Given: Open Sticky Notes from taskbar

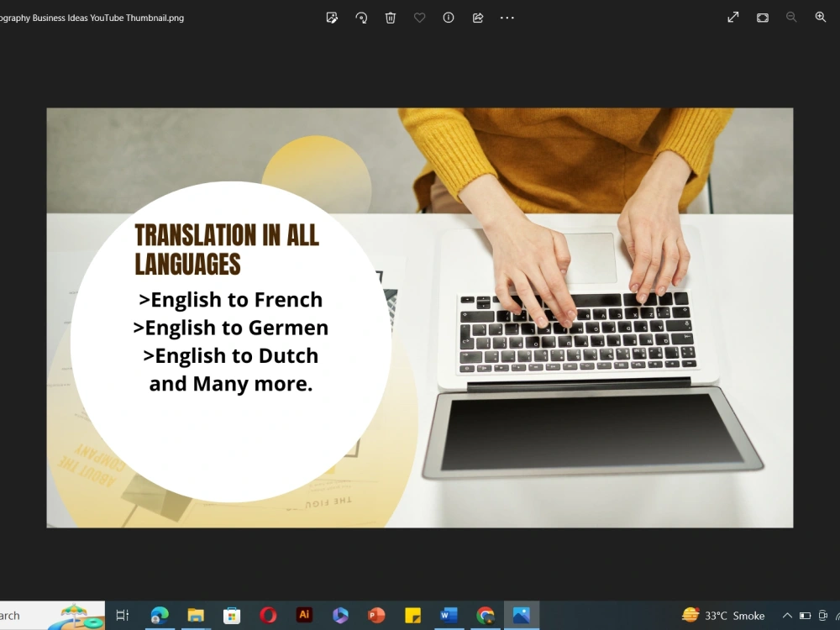Looking at the screenshot, I should [412, 616].
